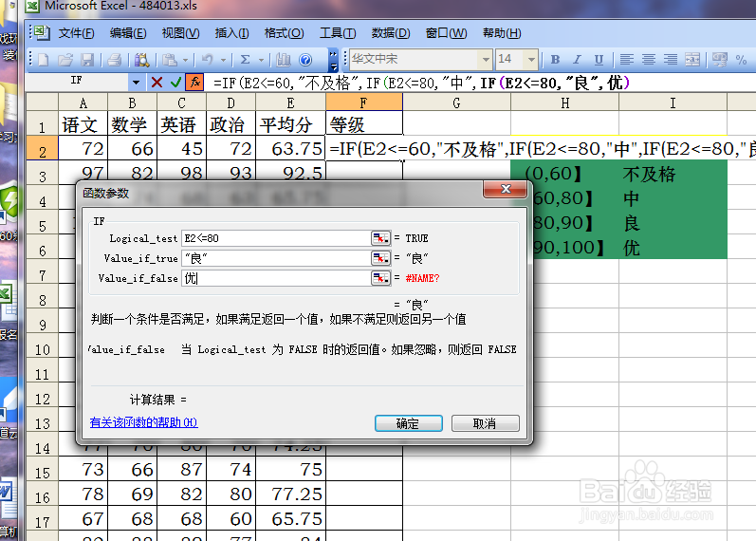
Task: Open the Name Box dropdown arrow
Action: (x=136, y=83)
